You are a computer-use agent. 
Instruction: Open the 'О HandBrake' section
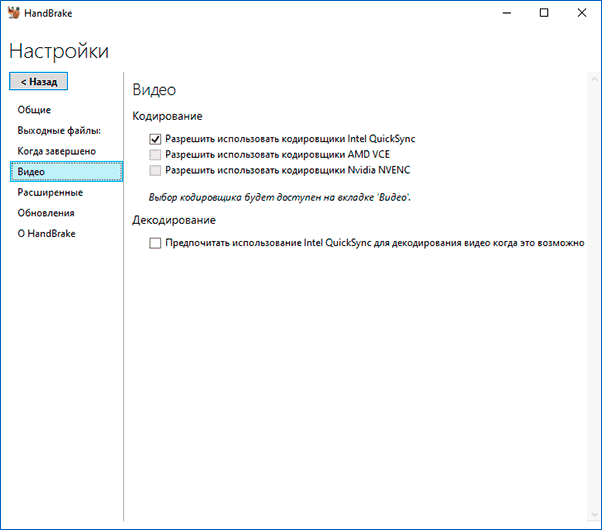tap(46, 234)
